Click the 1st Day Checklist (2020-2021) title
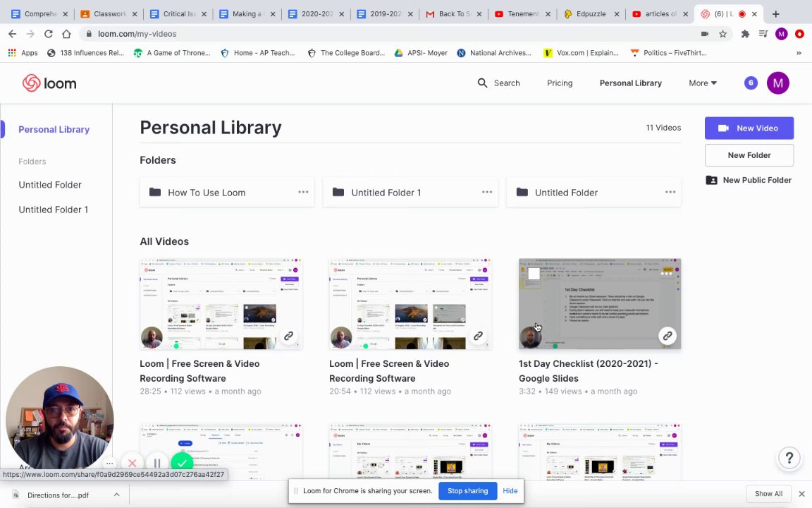The image size is (812, 508). click(589, 370)
